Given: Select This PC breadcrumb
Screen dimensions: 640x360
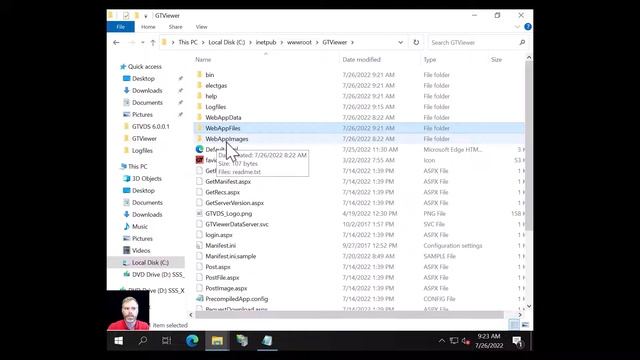Looking at the screenshot, I should pyautogui.click(x=188, y=42).
